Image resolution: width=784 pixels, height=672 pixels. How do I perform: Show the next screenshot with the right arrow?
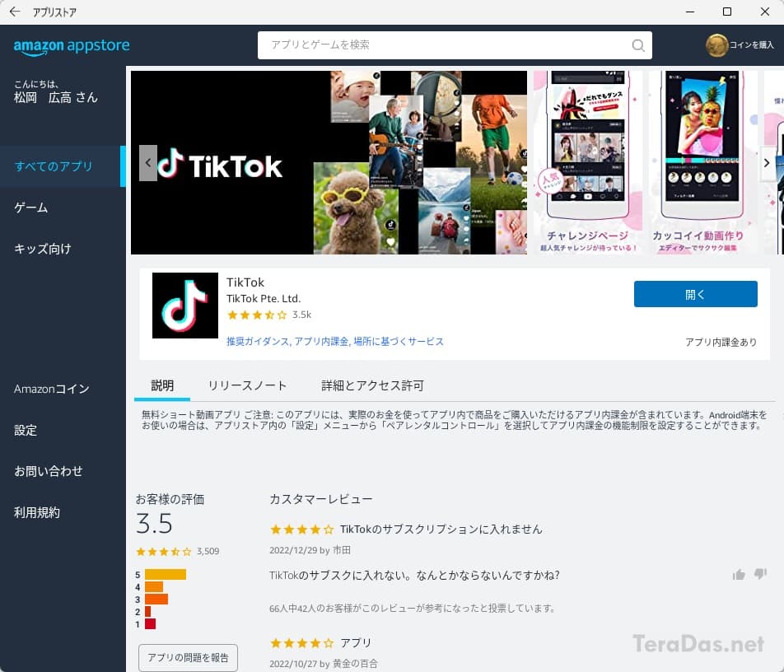[767, 163]
